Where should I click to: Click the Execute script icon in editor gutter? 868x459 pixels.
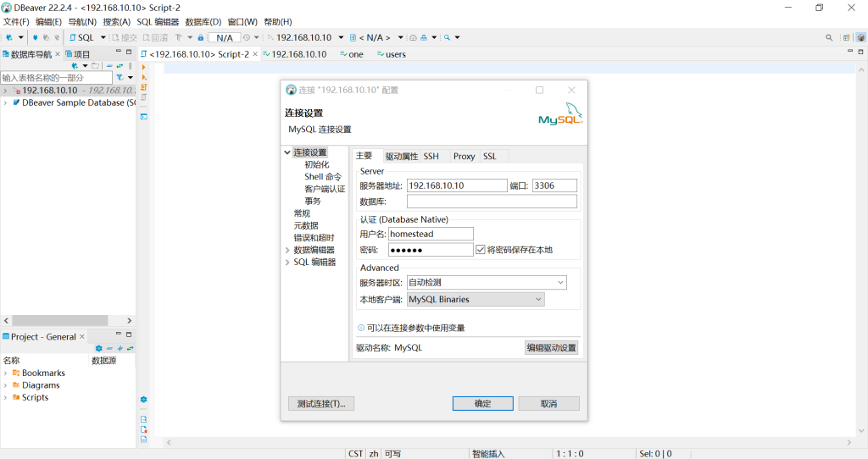coord(144,87)
